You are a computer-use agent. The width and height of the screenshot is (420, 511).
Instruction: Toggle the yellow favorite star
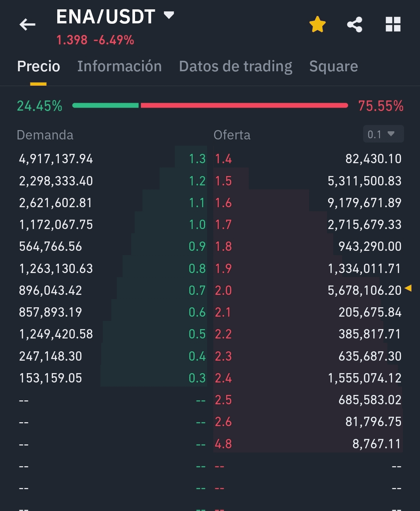317,25
